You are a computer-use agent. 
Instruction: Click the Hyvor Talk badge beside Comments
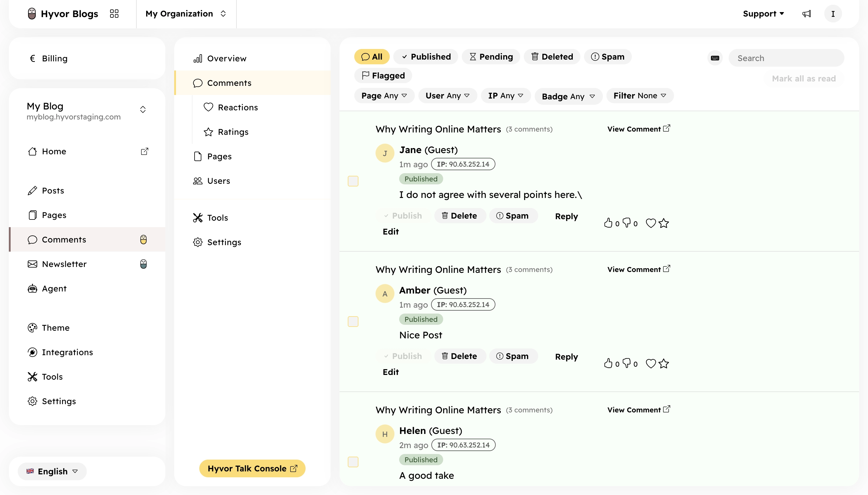point(143,240)
